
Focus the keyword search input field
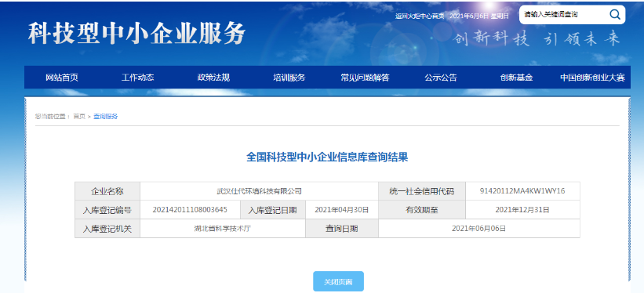pyautogui.click(x=563, y=15)
